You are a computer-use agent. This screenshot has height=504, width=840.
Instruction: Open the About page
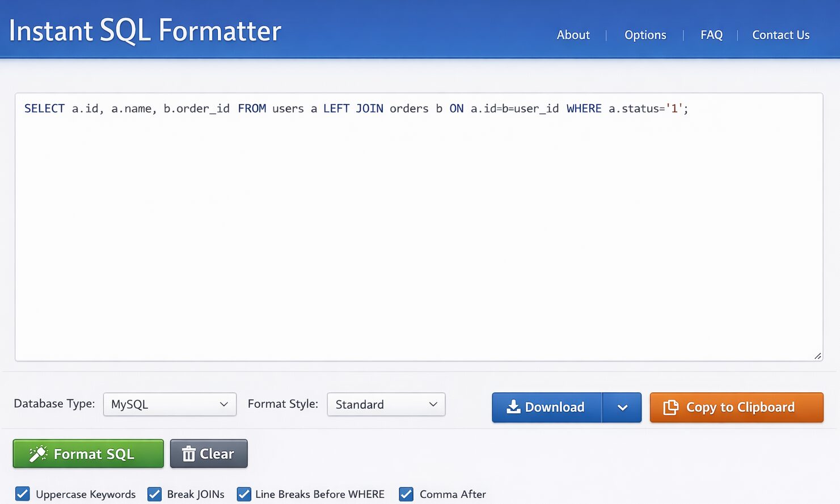573,35
